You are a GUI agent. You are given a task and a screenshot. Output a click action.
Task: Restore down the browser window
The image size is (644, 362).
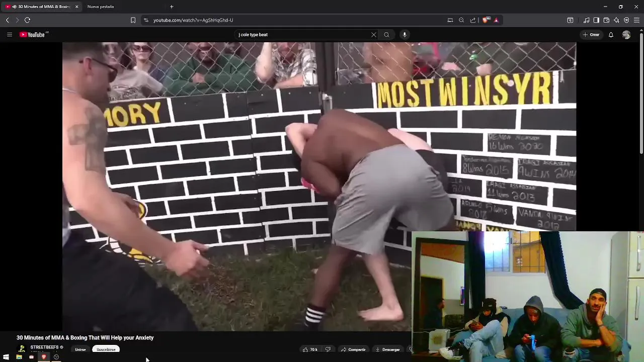pos(621,7)
